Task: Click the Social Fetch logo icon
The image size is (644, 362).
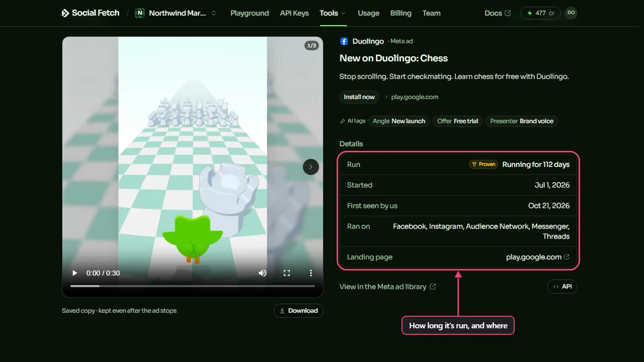Action: click(65, 13)
